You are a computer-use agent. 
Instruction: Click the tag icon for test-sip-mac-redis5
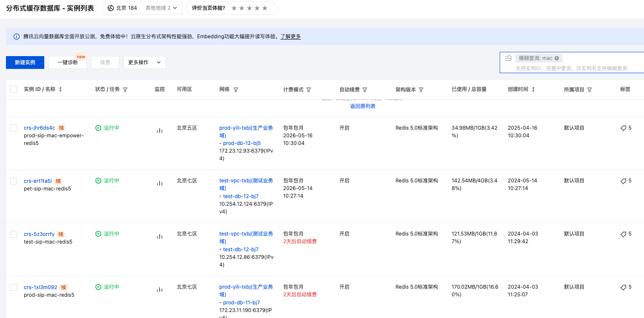pos(624,234)
